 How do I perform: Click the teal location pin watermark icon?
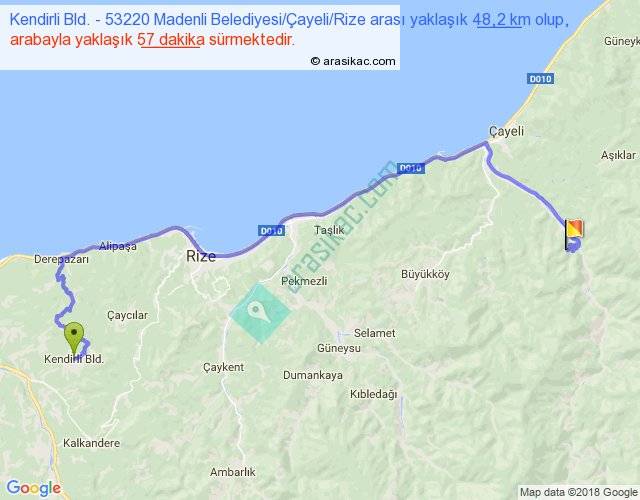(259, 312)
